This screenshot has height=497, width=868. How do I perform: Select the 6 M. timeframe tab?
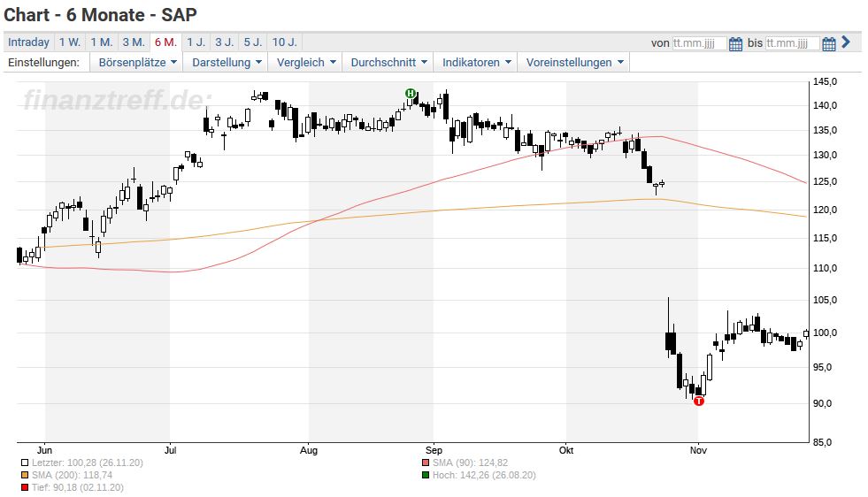pos(165,42)
